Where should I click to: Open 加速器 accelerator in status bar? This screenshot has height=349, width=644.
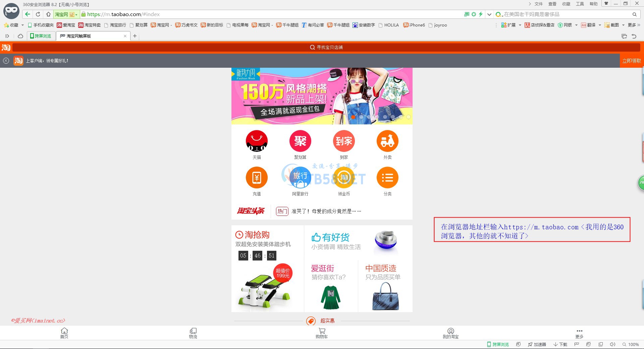pos(537,344)
